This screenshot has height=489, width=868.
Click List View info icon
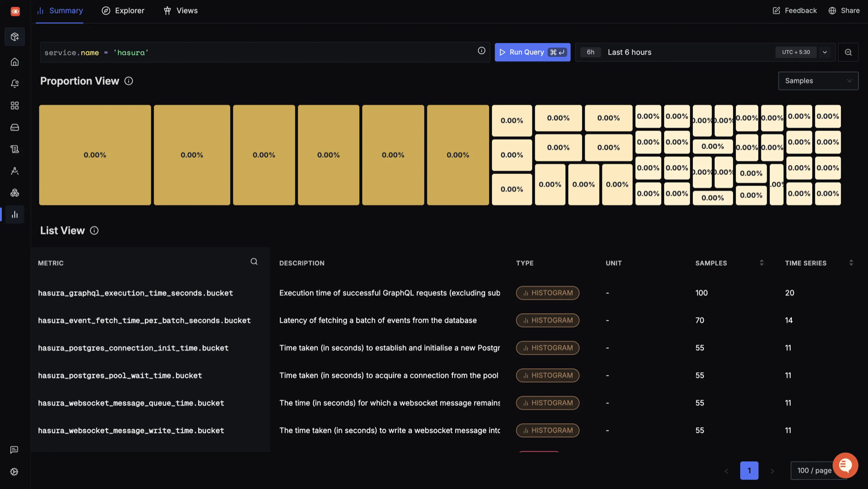coord(94,231)
